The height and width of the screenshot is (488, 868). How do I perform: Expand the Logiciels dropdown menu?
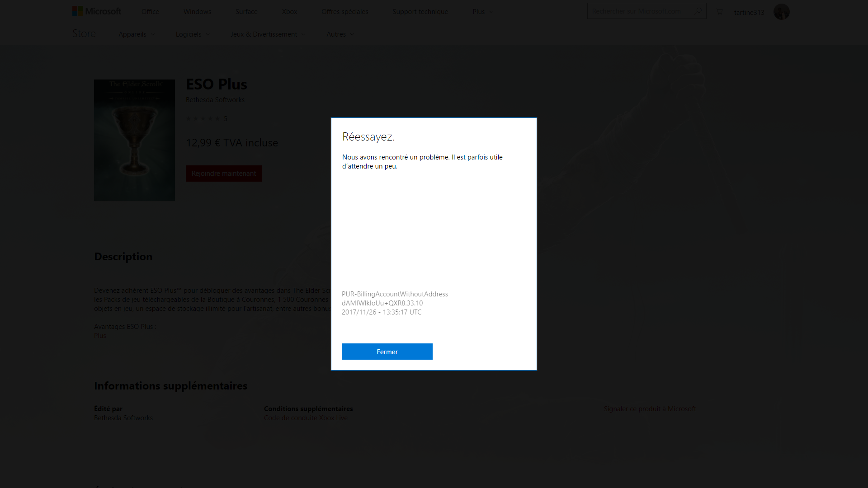pos(192,34)
